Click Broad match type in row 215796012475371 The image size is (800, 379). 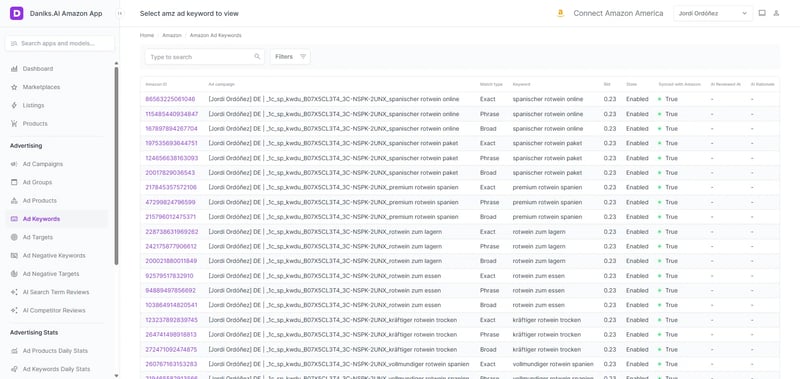488,217
